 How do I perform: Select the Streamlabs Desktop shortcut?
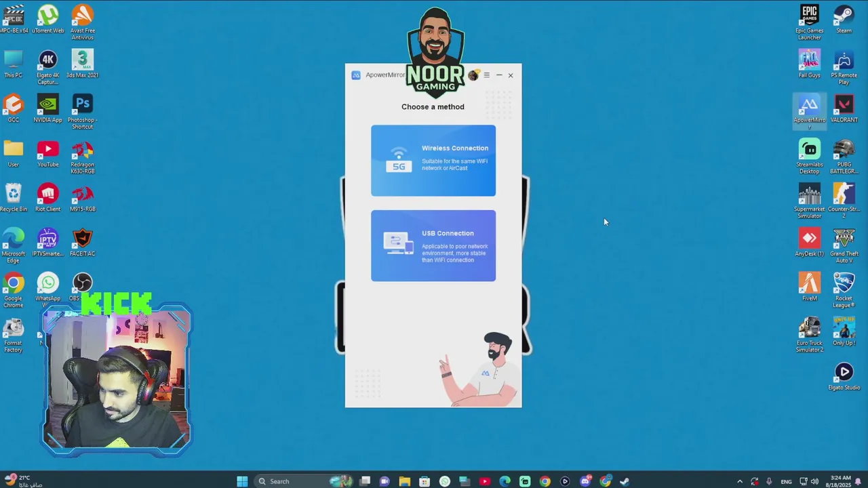[809, 157]
